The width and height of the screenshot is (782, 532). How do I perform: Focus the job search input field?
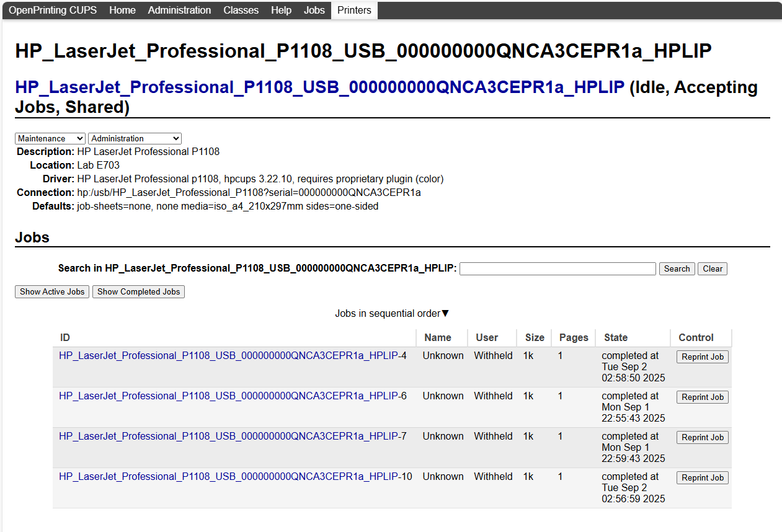pyautogui.click(x=558, y=268)
